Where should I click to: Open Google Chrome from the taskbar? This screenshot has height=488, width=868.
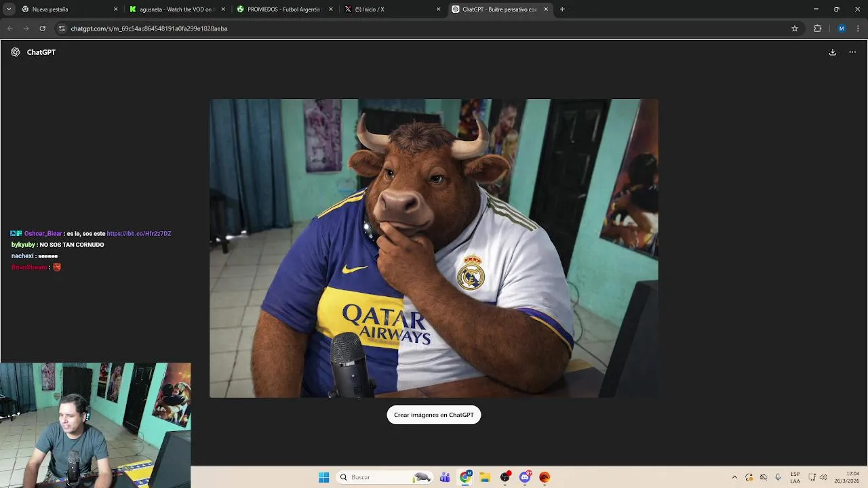465,477
